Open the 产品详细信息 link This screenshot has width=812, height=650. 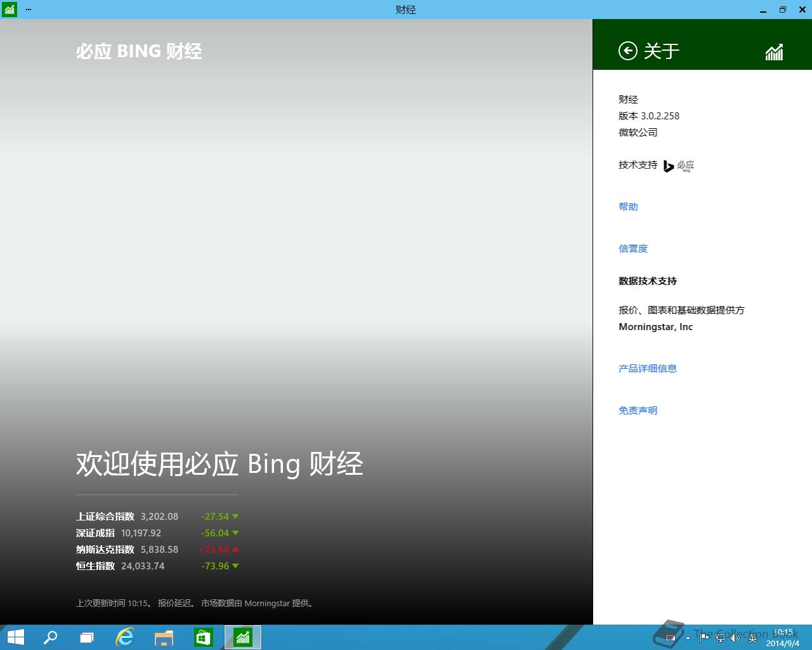648,368
